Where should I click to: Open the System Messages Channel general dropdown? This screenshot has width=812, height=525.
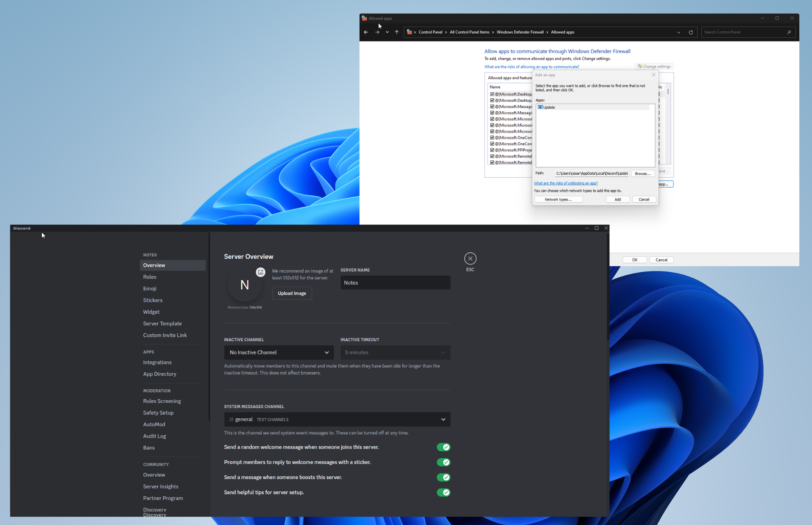(337, 419)
